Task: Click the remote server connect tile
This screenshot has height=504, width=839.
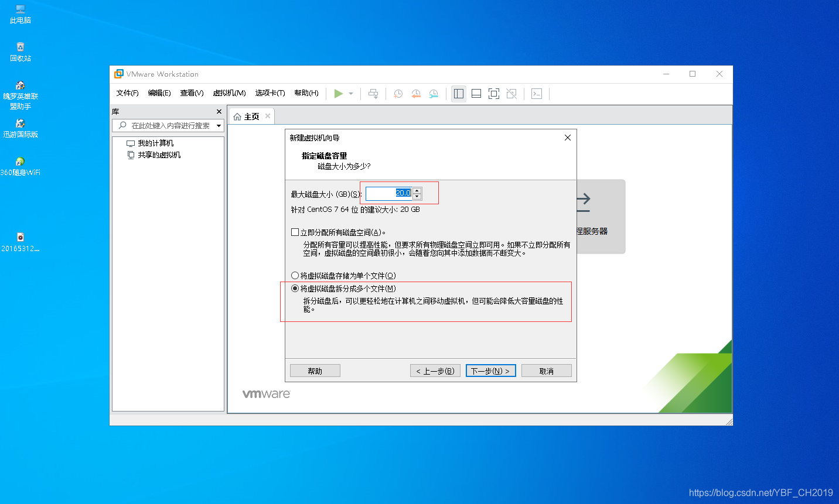Action: [601, 217]
